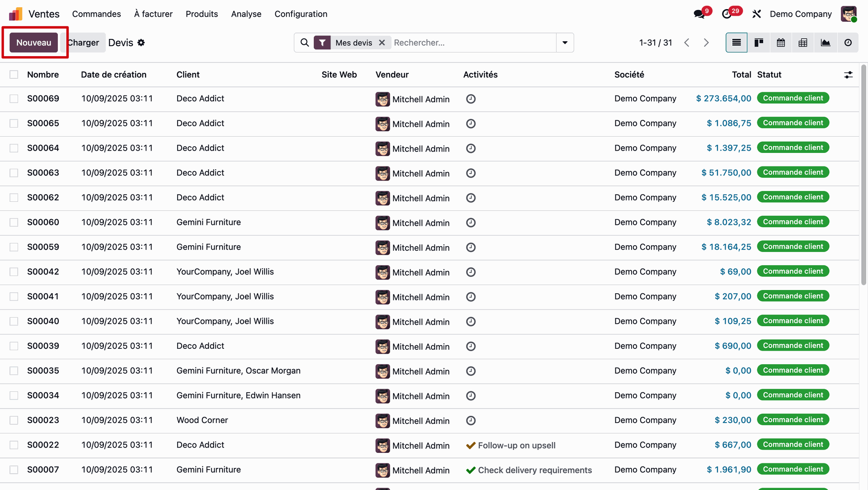Open the Commandes menu
This screenshot has height=490, width=868.
tap(96, 14)
